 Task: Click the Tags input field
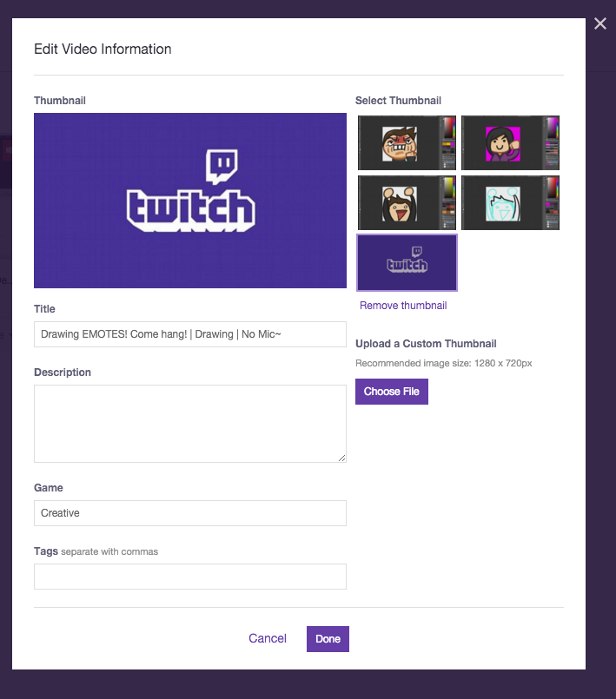coord(189,576)
